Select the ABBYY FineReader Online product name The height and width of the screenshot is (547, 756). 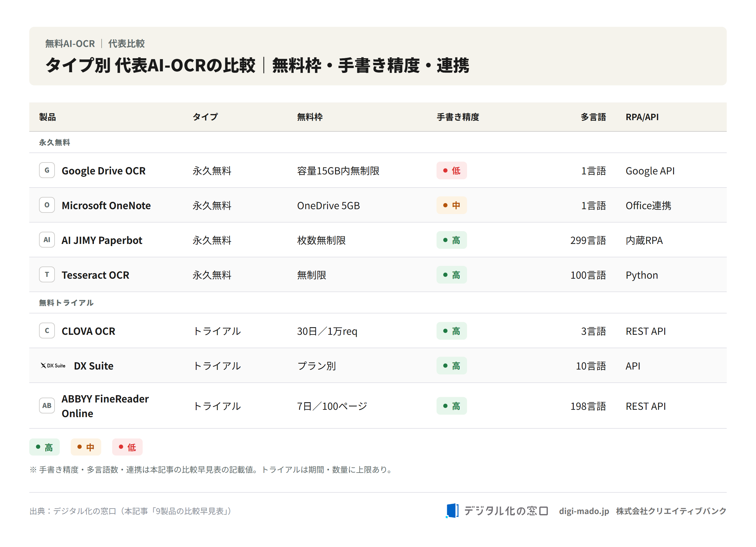(105, 406)
